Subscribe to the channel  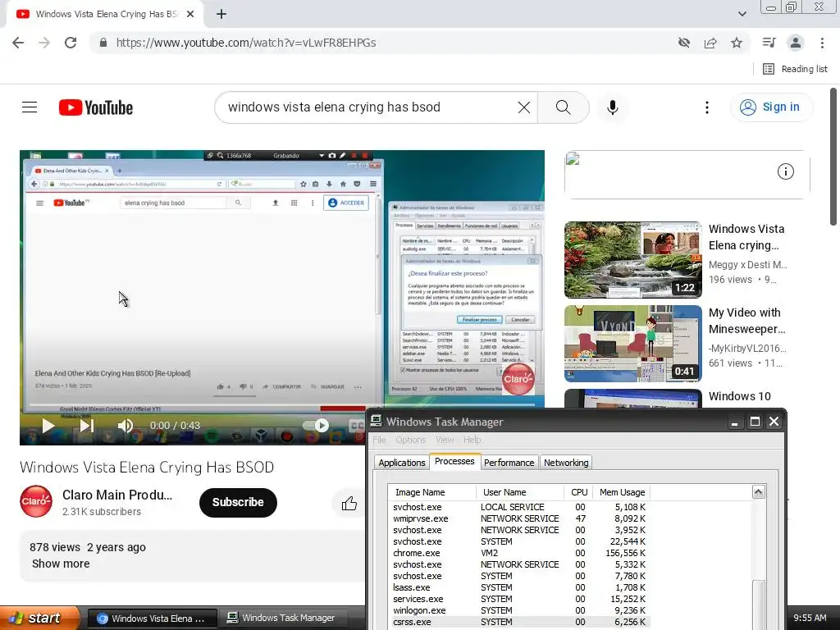click(x=238, y=503)
